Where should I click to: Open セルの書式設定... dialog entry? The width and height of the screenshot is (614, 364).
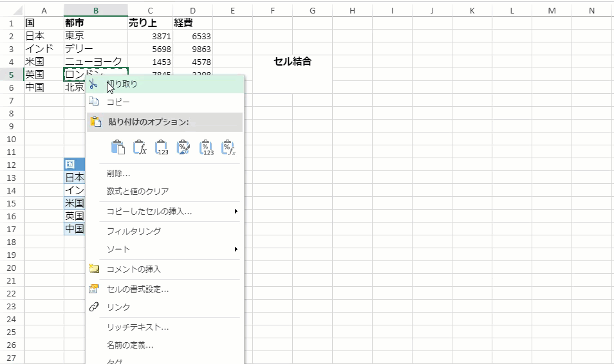138,289
